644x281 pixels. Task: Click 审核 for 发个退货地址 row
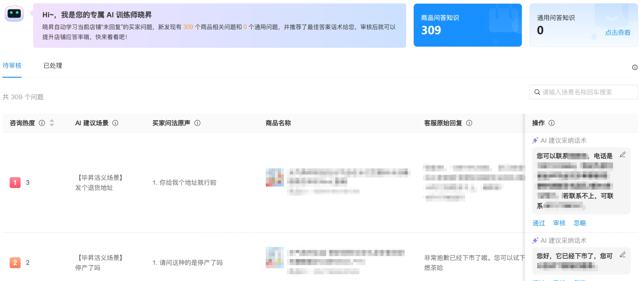[x=559, y=223]
